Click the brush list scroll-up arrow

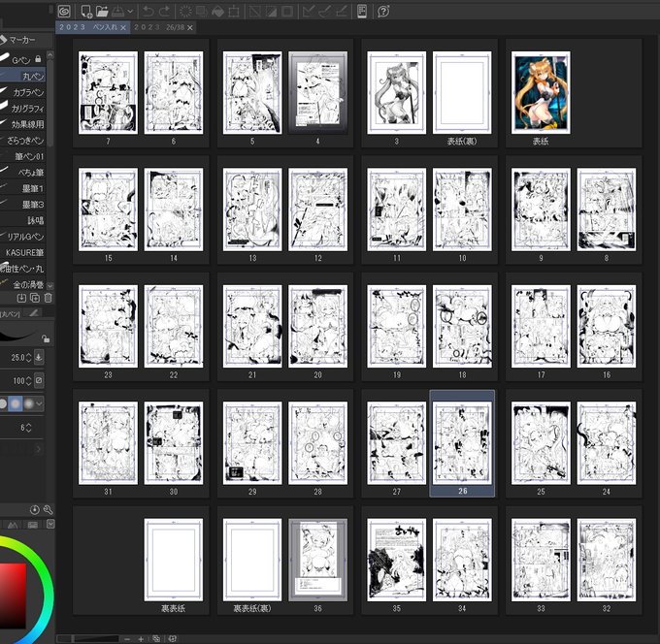coord(50,55)
